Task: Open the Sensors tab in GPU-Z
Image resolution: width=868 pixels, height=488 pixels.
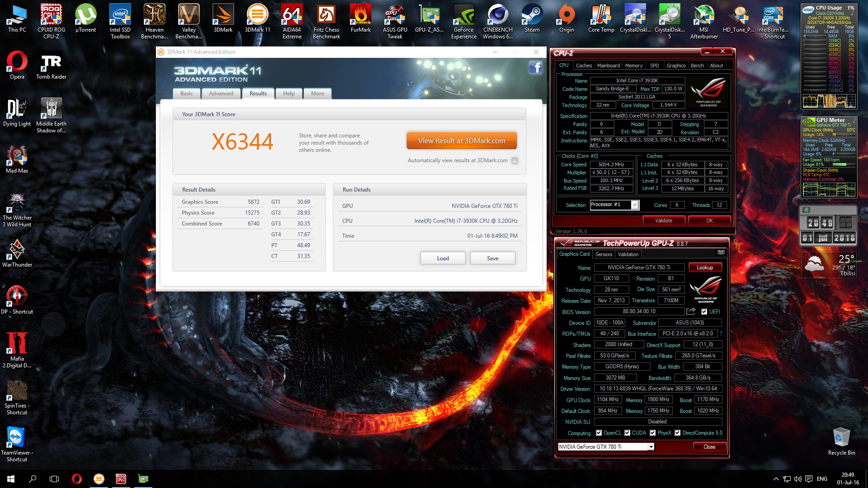Action: 604,254
